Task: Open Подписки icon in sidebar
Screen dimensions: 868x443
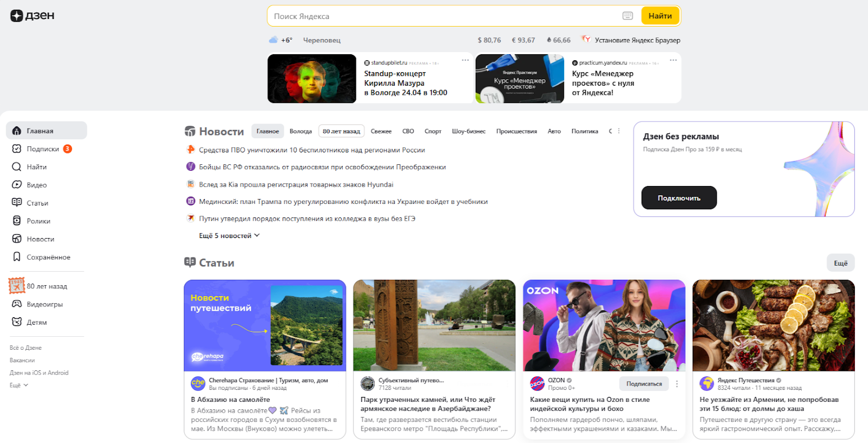Action: coord(17,149)
